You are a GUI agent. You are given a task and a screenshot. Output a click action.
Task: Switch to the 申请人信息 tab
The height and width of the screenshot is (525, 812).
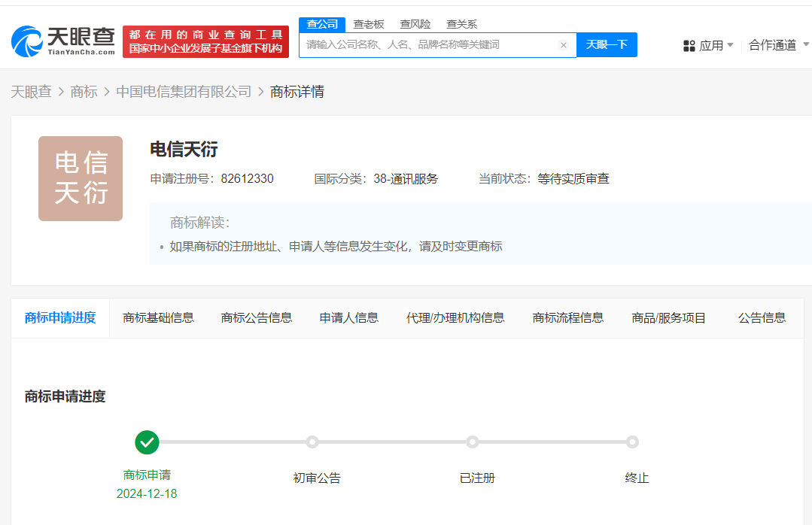[348, 317]
